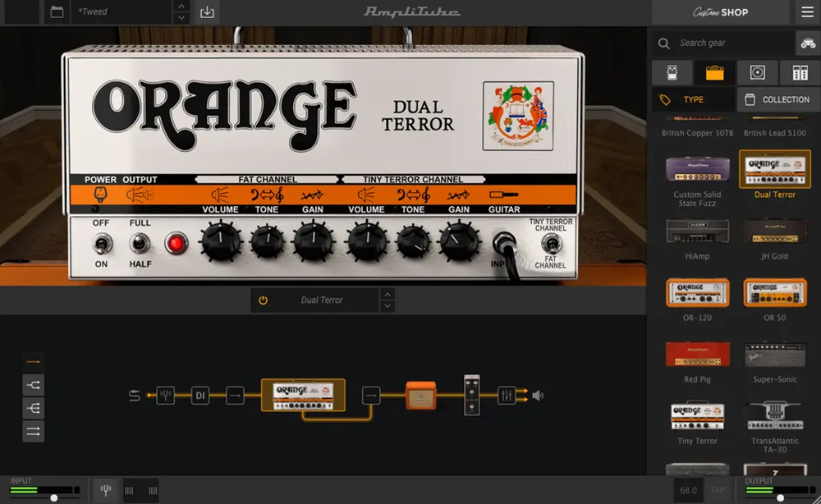Adjust the Tiny Terror Channel Gain knob
Screen dimensions: 821x504
459,242
